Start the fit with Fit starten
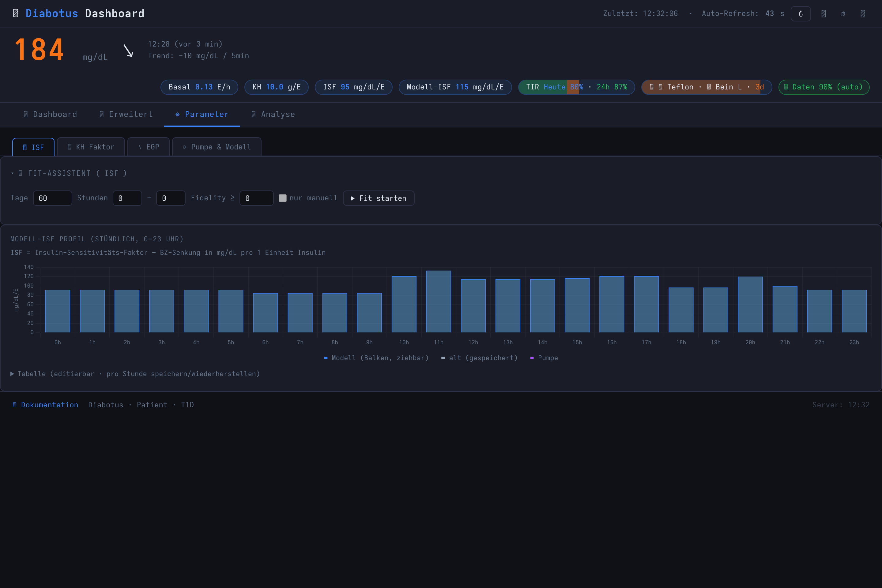The height and width of the screenshot is (588, 882). [x=379, y=198]
